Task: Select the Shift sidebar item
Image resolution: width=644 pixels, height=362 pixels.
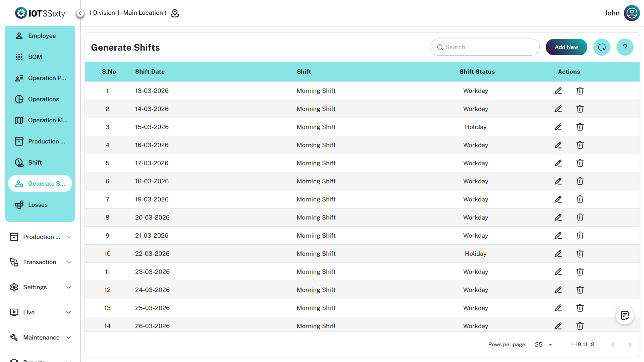Action: click(35, 163)
